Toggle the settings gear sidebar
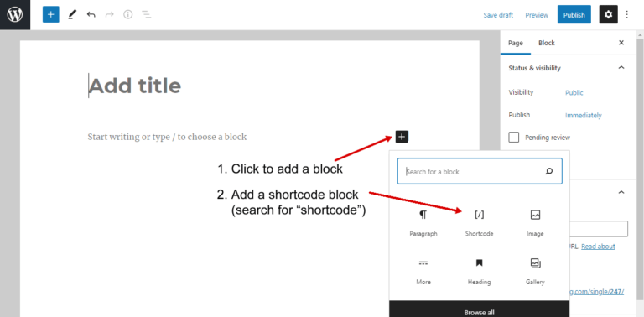 pos(608,15)
